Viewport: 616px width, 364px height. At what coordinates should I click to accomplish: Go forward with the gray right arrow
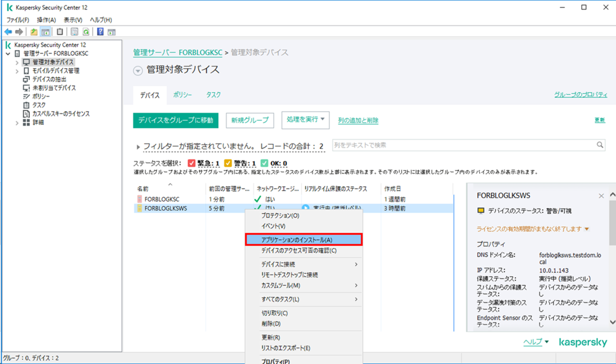pos(19,31)
